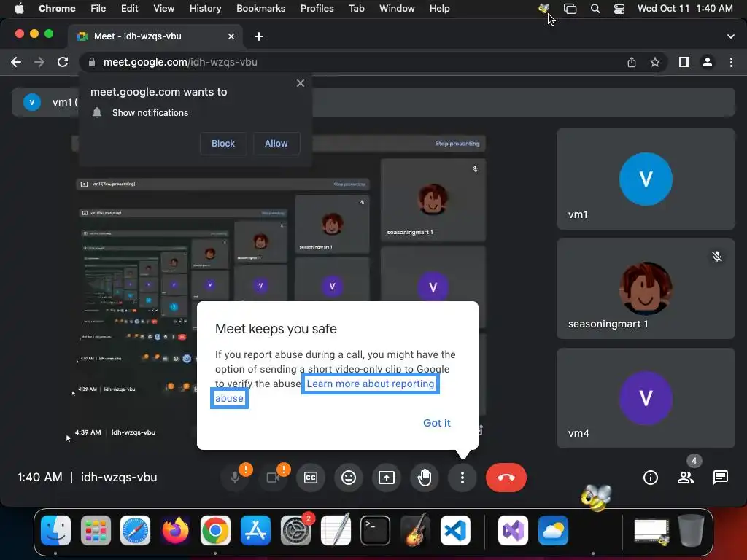The image size is (747, 560).
Task: Block notifications for meet.google.com
Action: click(223, 144)
